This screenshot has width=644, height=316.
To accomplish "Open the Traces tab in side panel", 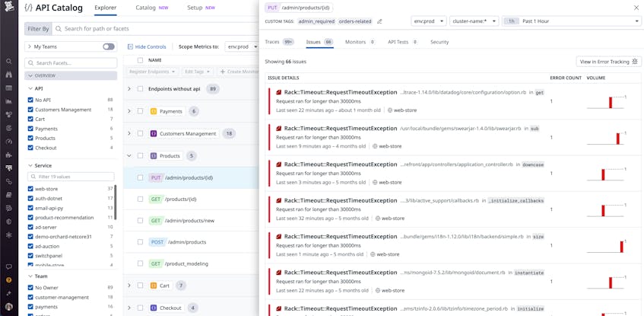I will [x=279, y=42].
